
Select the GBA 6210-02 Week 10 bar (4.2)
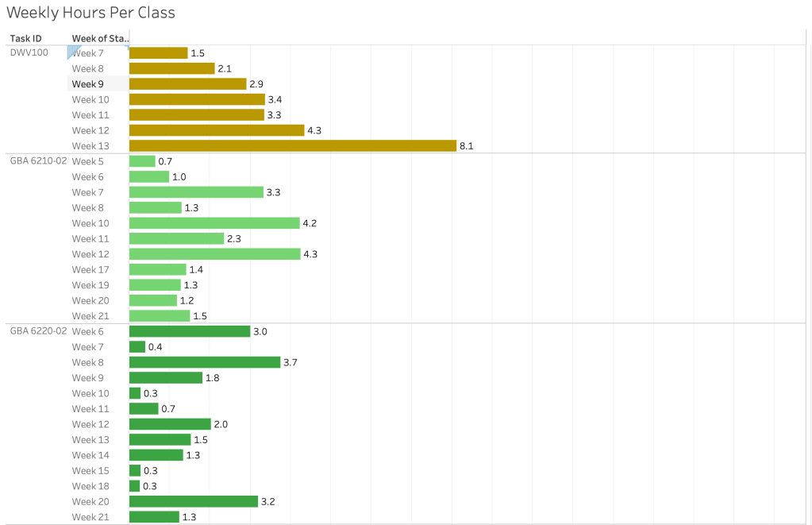[x=214, y=223]
